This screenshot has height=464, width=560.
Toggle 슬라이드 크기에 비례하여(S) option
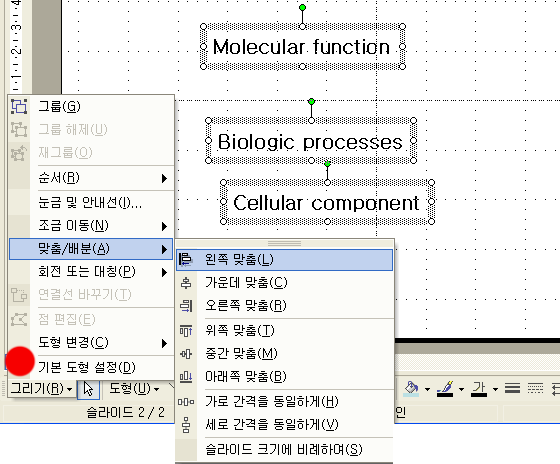tap(285, 450)
